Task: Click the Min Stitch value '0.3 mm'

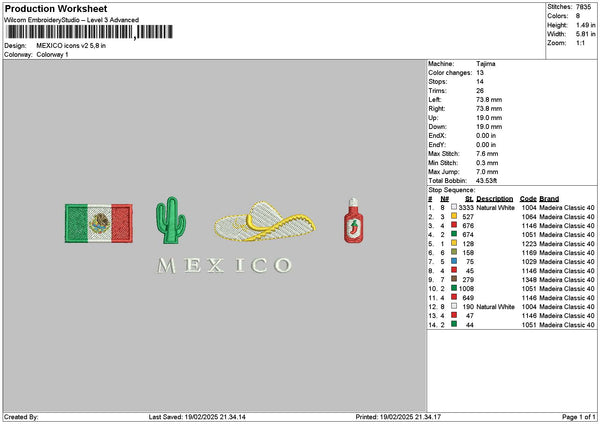Action: click(x=487, y=163)
